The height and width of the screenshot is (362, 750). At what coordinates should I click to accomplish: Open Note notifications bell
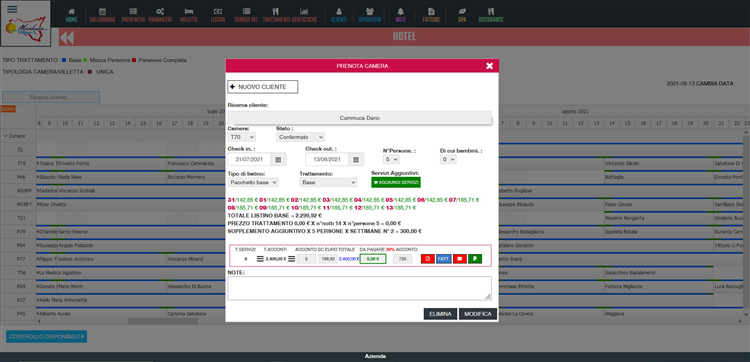[400, 15]
